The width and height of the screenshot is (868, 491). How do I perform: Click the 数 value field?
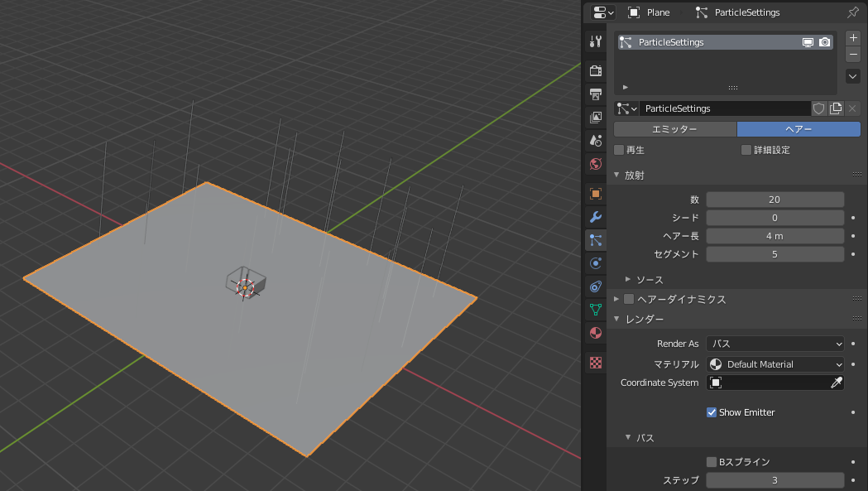pyautogui.click(x=774, y=199)
